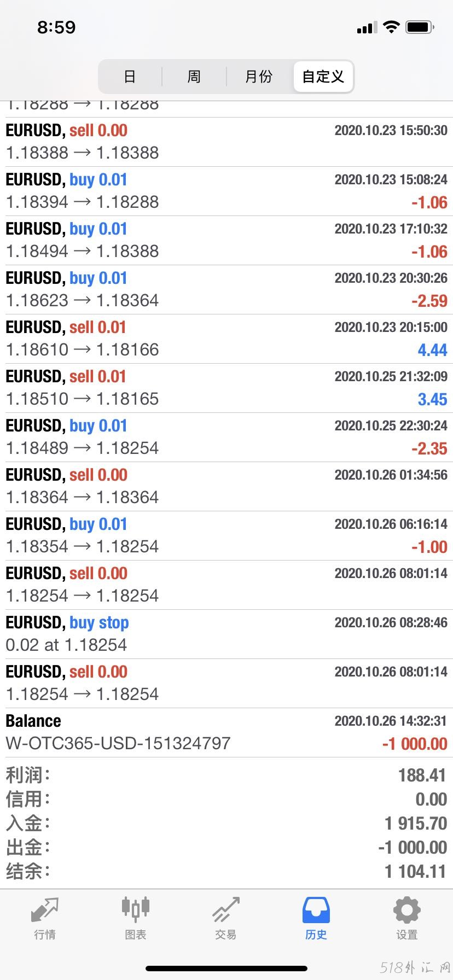This screenshot has height=980, width=453.
Task: Open the buy trade losing -2.59
Action: point(226,290)
